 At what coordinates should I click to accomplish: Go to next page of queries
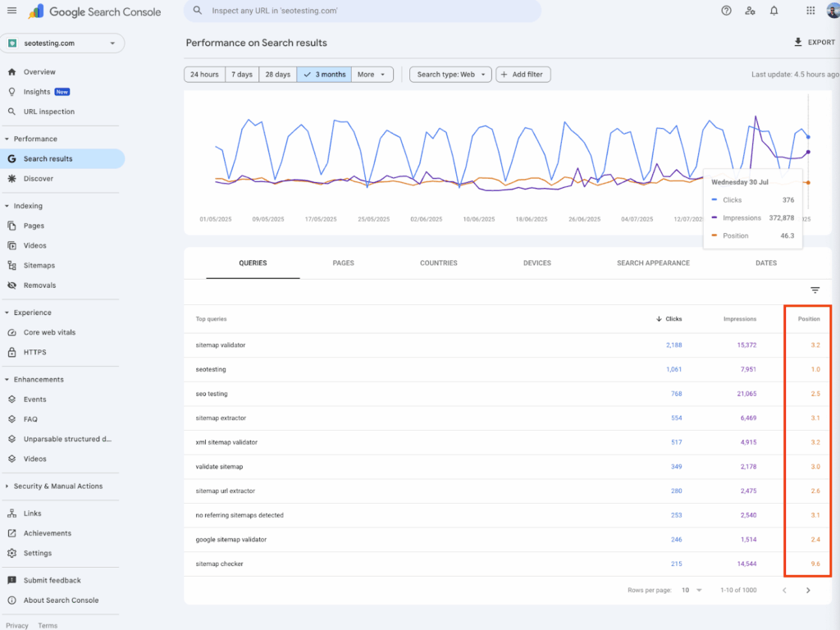pos(808,591)
